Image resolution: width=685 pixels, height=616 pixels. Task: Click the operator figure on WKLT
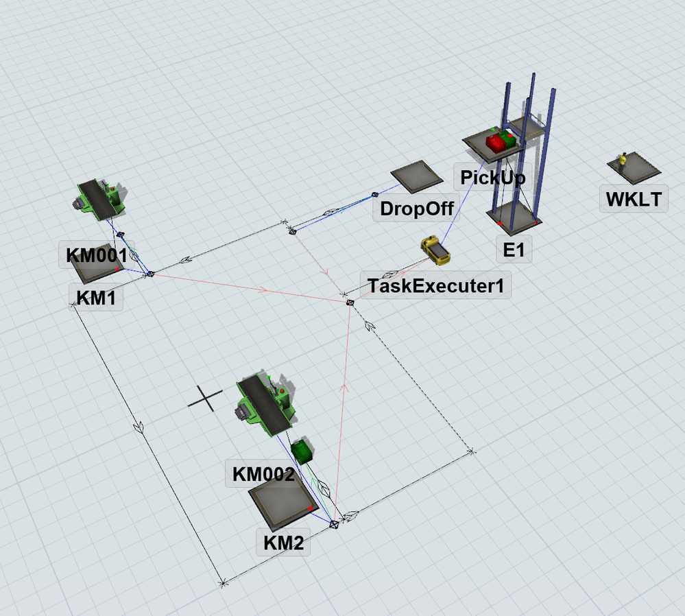[622, 161]
